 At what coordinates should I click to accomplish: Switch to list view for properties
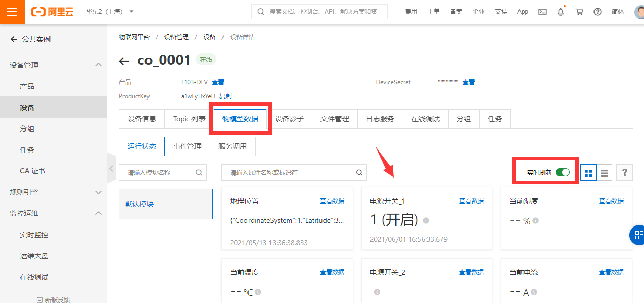(604, 172)
